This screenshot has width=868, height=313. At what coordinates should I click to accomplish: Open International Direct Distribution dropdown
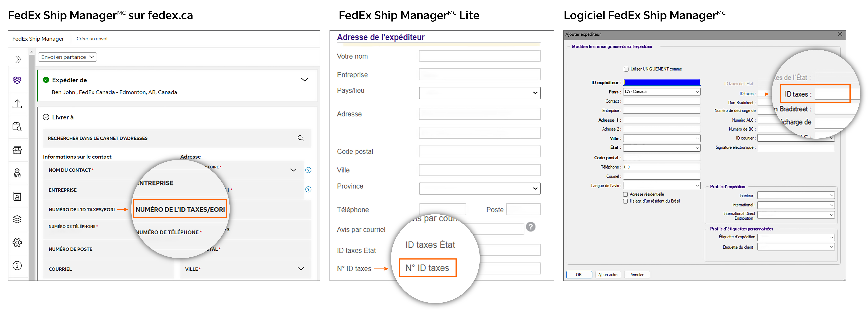[x=796, y=215]
